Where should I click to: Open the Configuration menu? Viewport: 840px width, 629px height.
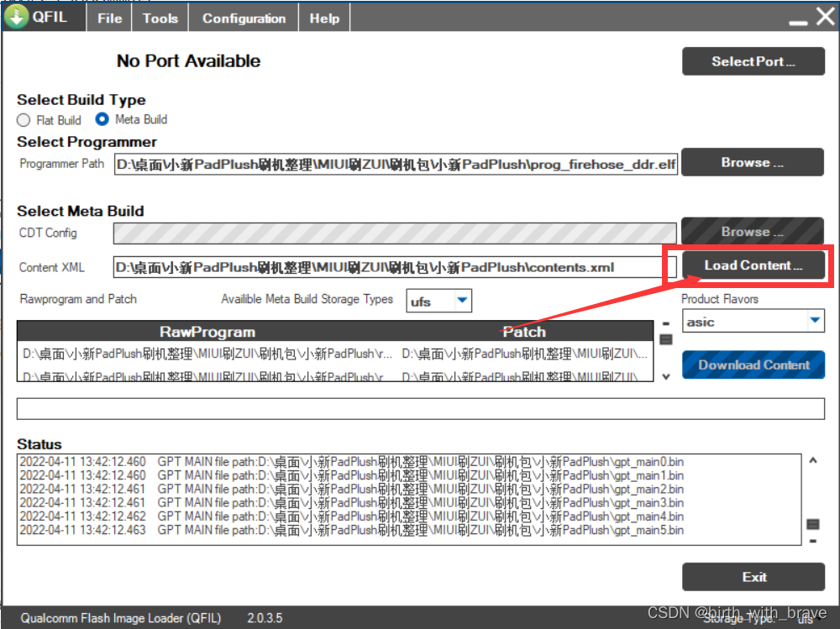pos(244,18)
